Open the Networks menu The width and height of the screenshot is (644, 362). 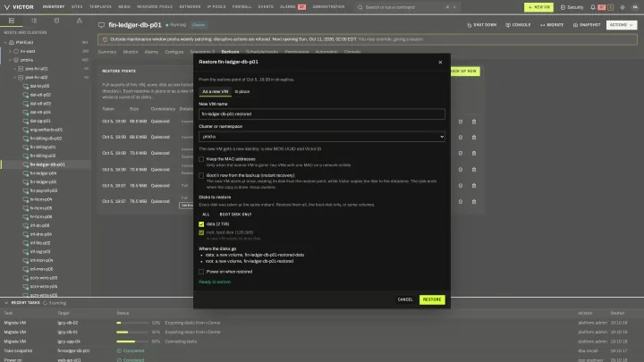190,7
